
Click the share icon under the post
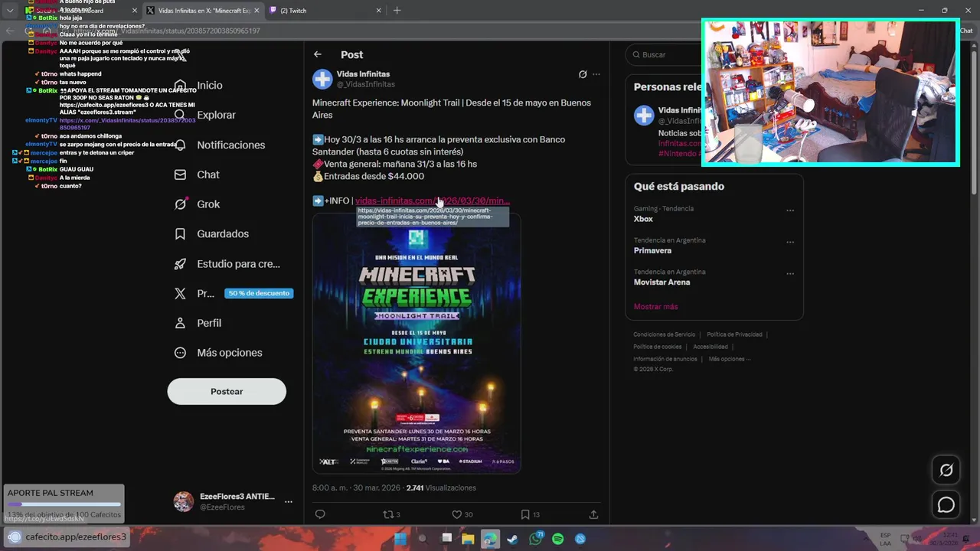tap(593, 514)
